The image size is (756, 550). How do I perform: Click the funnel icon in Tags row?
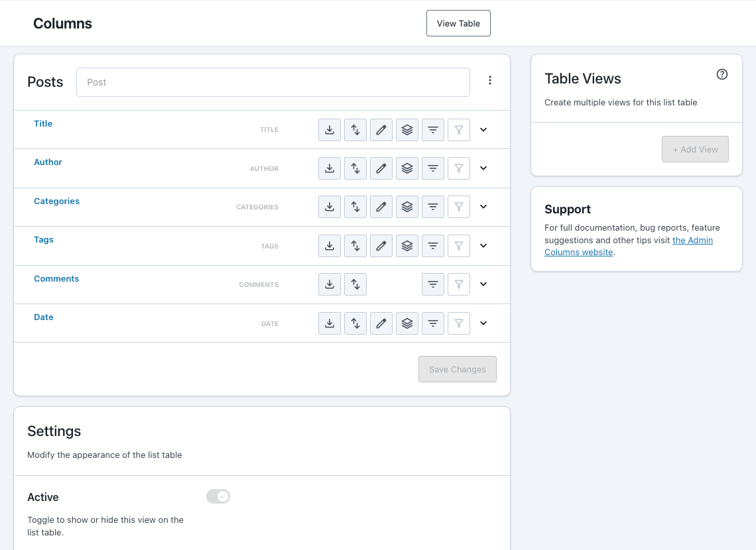[459, 246]
